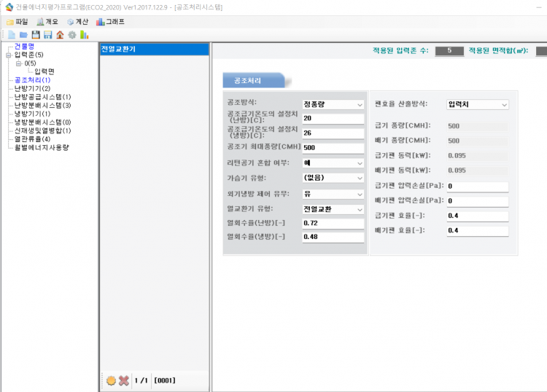Viewport: 547px width, 392px height.
Task: Click the bar chart toolbar icon
Action: (84, 34)
